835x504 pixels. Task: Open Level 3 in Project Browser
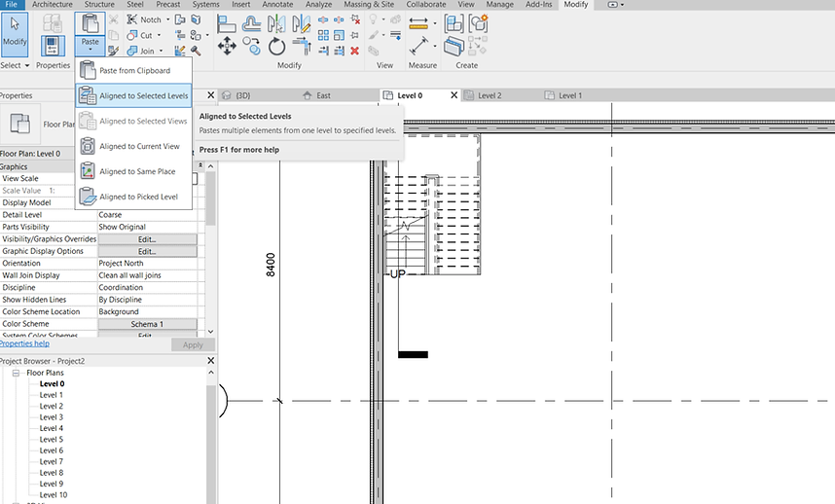[x=52, y=417]
